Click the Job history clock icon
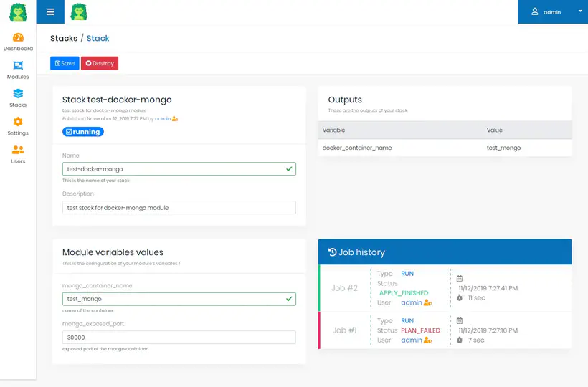The width and height of the screenshot is (588, 387). (332, 252)
